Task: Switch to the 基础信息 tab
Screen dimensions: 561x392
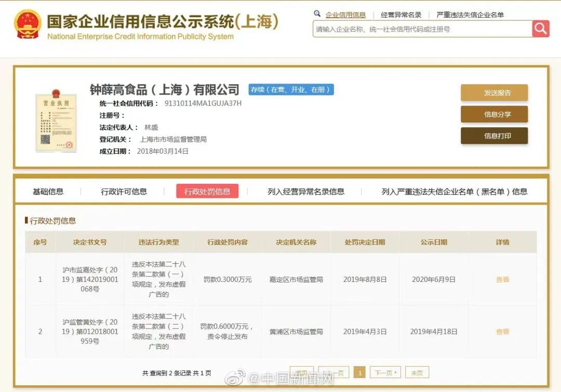Action: (x=48, y=192)
